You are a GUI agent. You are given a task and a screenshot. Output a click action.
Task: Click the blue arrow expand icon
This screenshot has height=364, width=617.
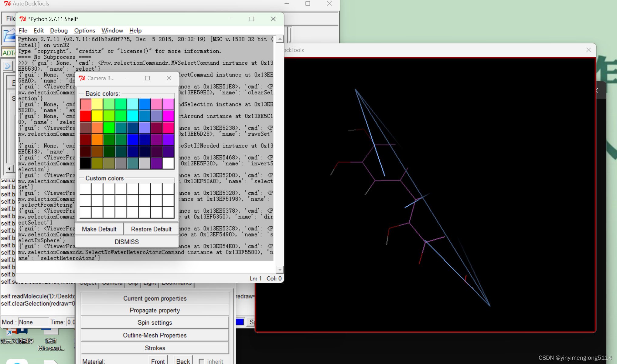(8, 66)
